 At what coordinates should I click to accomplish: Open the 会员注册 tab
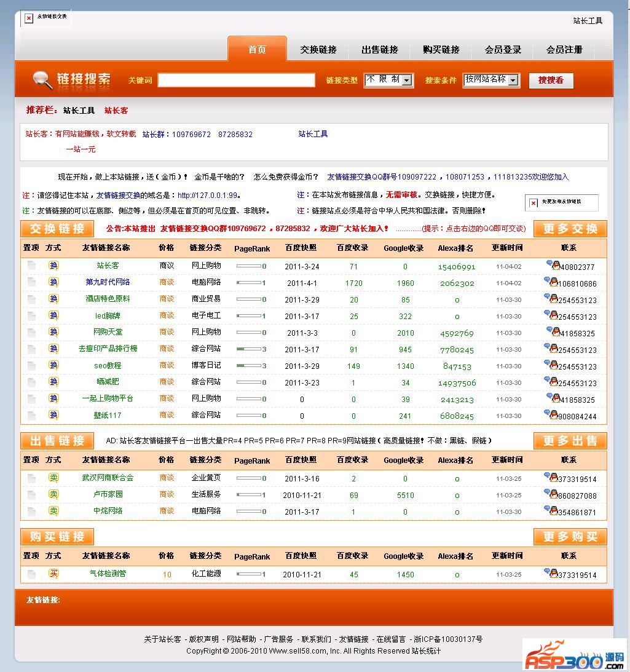[x=564, y=50]
